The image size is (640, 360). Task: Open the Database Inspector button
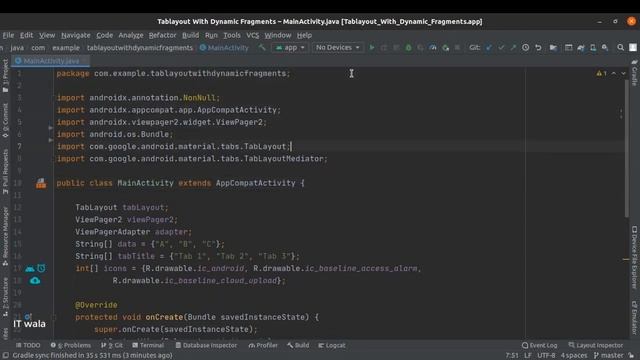click(206, 345)
